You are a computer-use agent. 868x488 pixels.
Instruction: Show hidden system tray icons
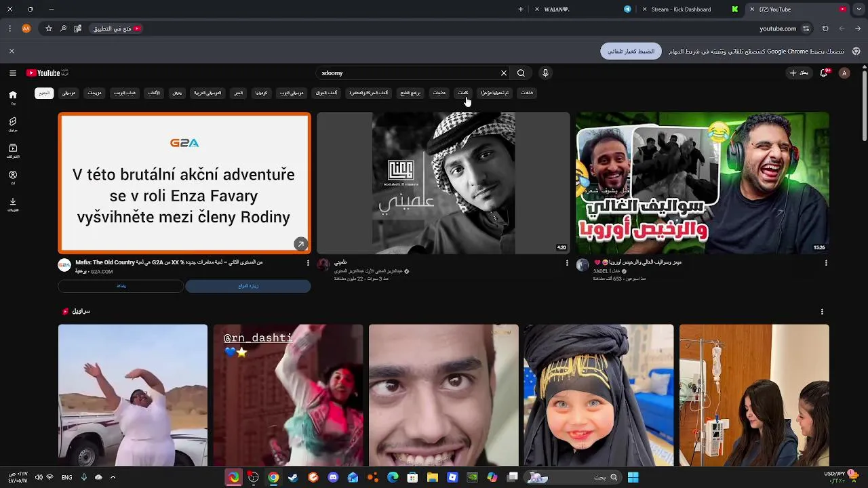[113, 477]
